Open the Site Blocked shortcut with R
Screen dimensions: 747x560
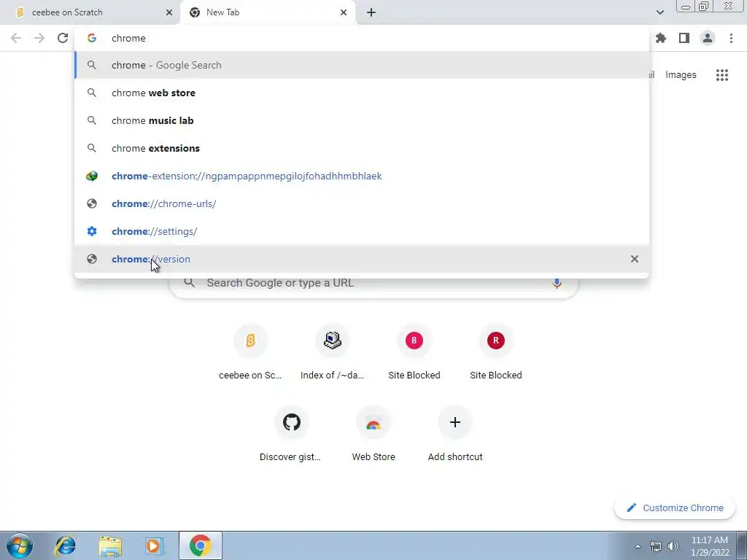pos(496,353)
